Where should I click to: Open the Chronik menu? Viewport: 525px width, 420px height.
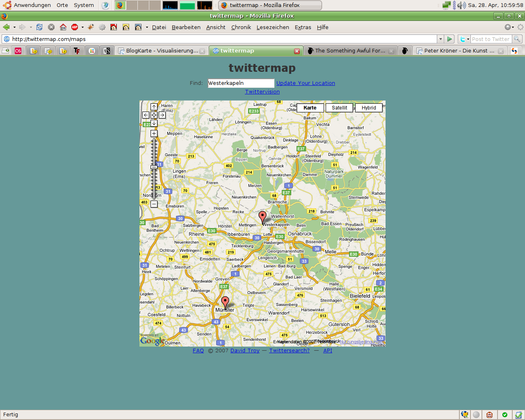click(x=241, y=27)
